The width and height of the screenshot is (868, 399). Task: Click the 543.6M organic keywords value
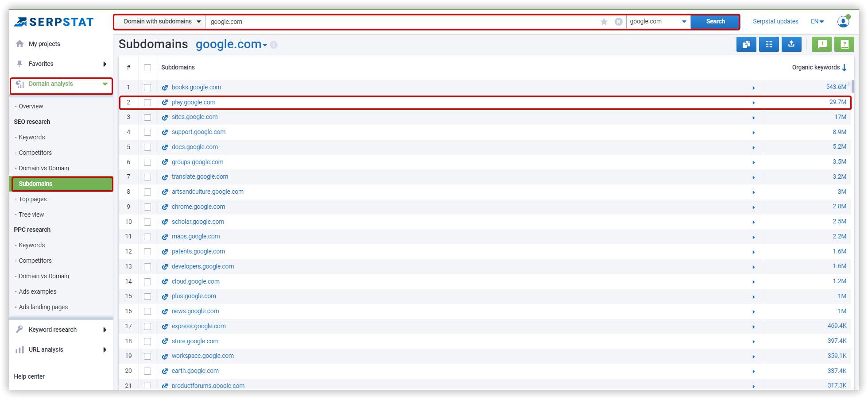point(836,87)
